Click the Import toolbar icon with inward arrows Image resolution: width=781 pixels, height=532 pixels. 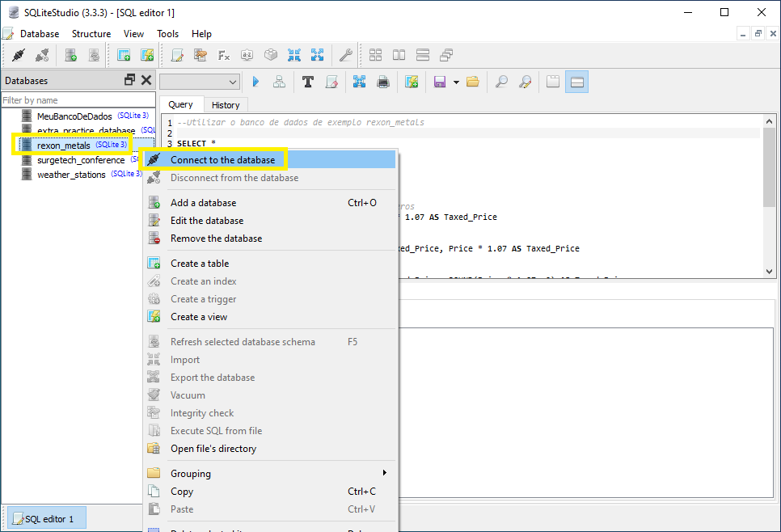[x=293, y=55]
